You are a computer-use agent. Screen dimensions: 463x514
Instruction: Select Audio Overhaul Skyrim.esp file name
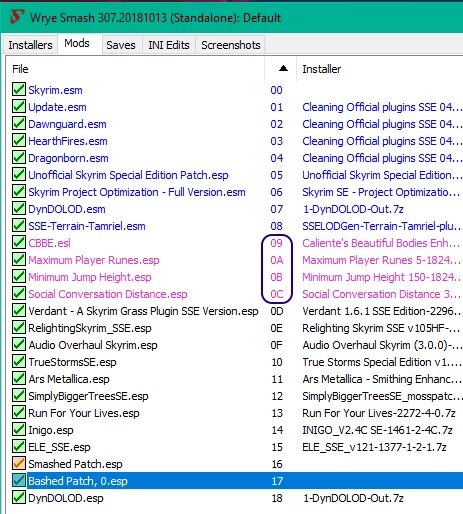click(x=93, y=345)
